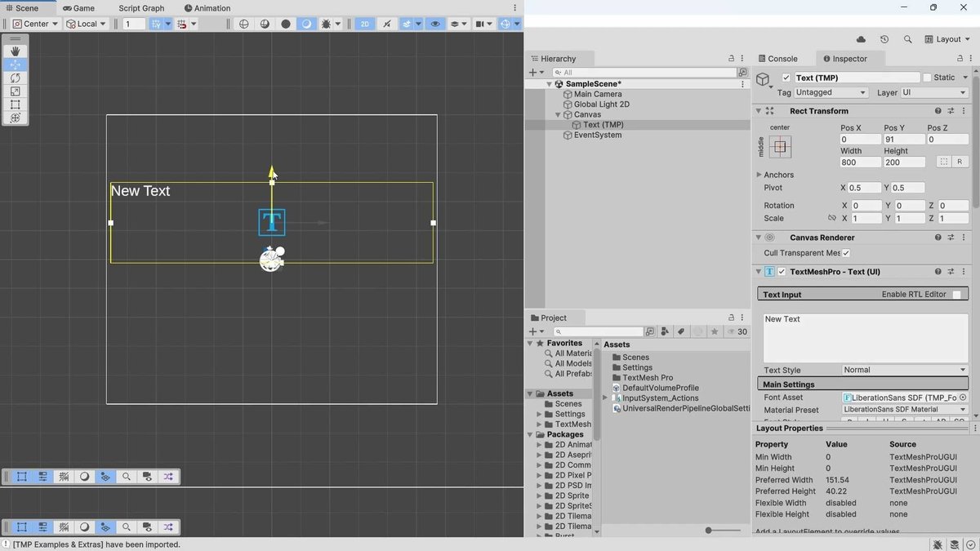Image resolution: width=980 pixels, height=551 pixels.
Task: Open Local handle rotation dropdown
Action: (x=87, y=24)
